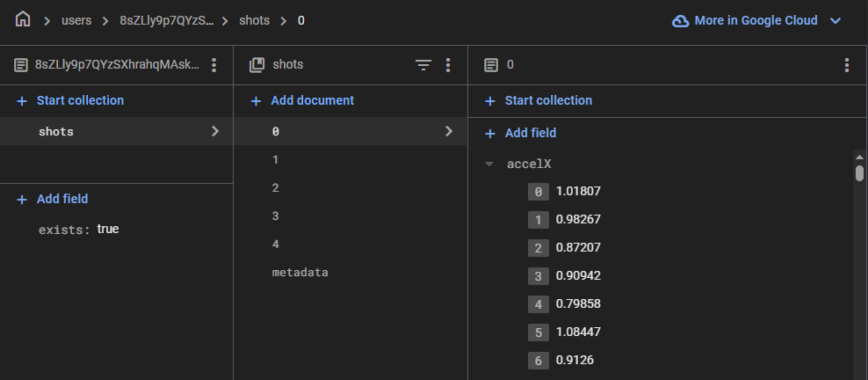Image resolution: width=868 pixels, height=380 pixels.
Task: Click the accelX value 1.08447
Action: [x=578, y=332]
